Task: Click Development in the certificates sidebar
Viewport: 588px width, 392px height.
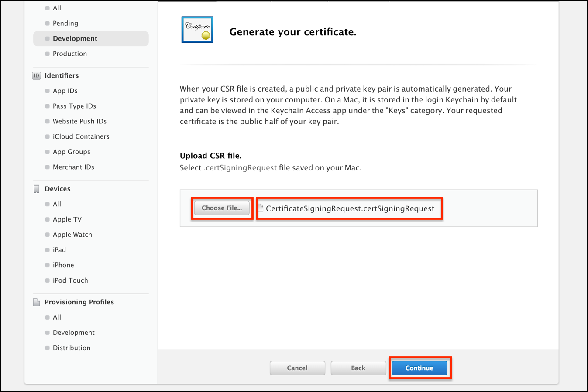Action: click(75, 38)
